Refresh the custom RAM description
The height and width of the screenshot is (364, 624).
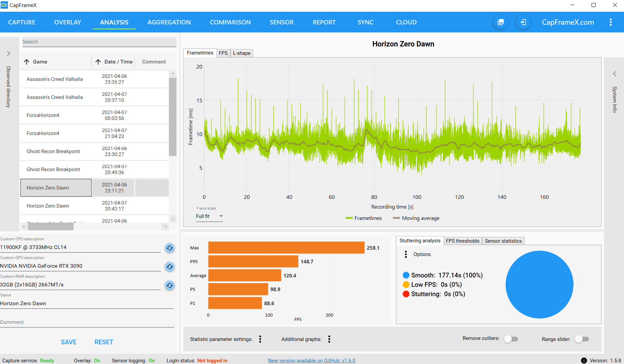170,285
